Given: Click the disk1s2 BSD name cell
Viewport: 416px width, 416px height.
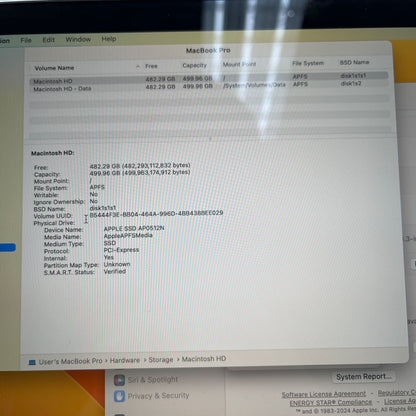Looking at the screenshot, I should click(x=351, y=83).
